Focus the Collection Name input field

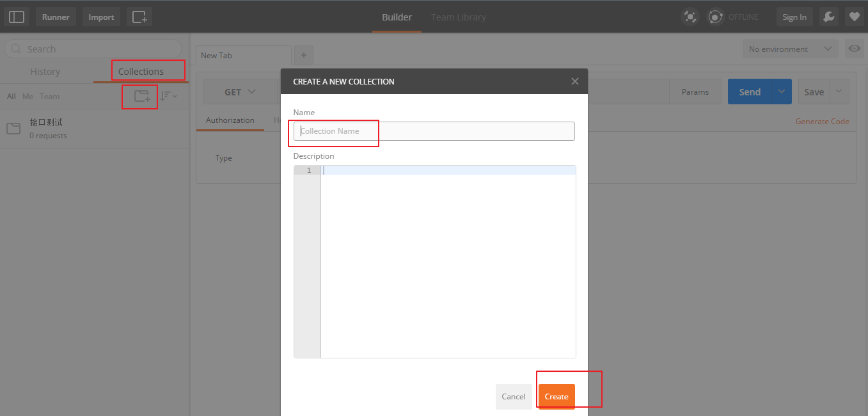pyautogui.click(x=434, y=131)
